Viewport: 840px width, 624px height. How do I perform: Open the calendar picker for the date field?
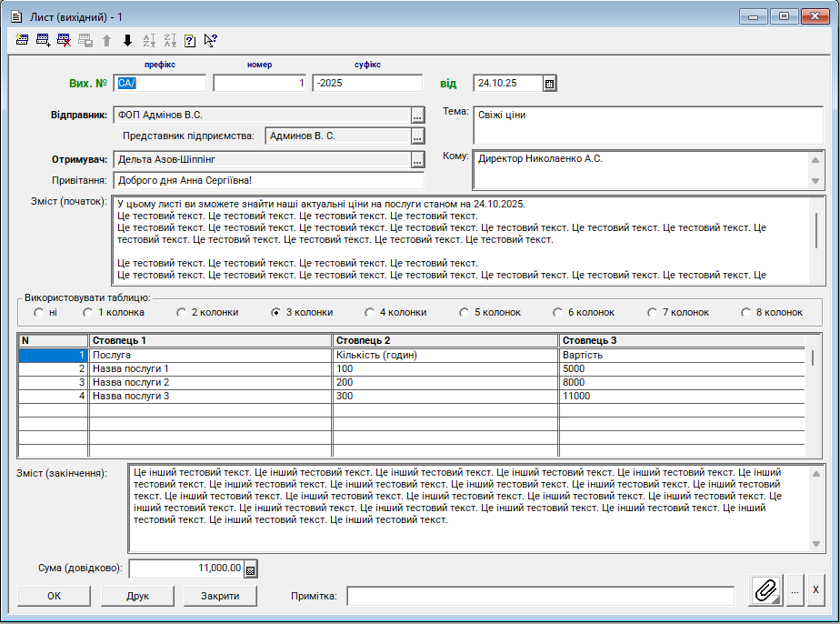coord(549,84)
